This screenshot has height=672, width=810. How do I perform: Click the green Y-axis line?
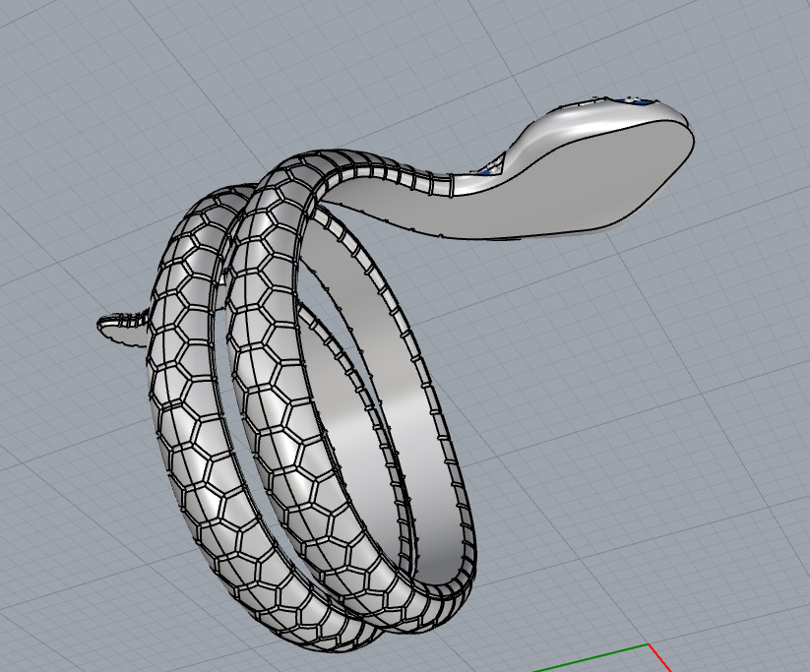tap(591, 658)
